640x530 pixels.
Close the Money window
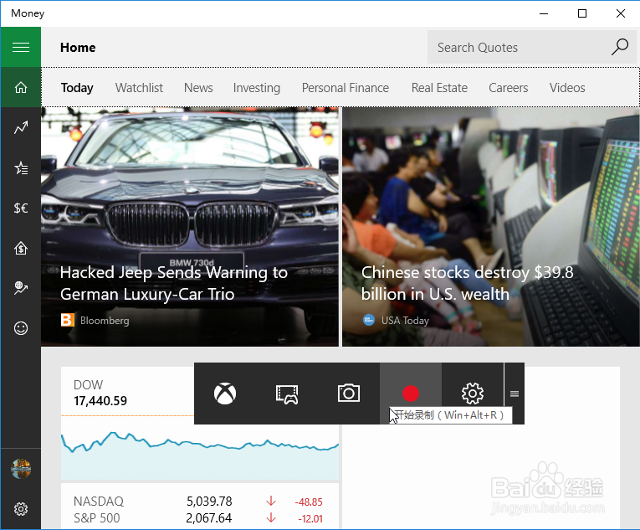point(620,13)
